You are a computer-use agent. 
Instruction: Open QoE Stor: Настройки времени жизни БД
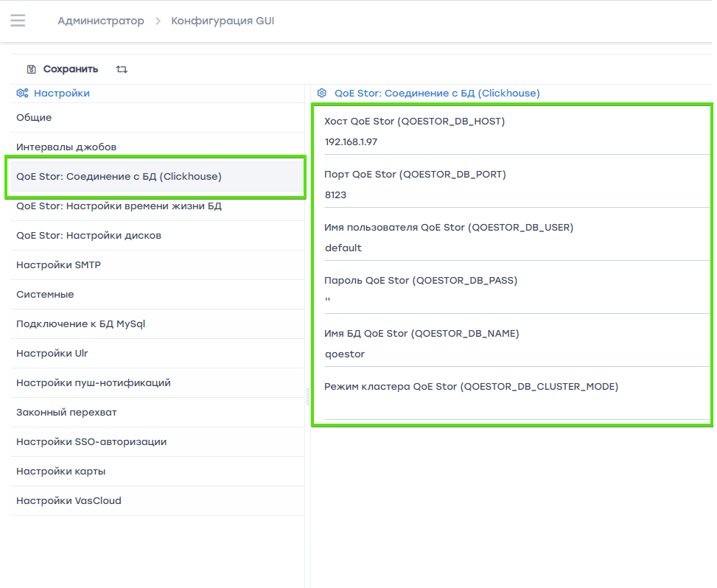tap(119, 206)
